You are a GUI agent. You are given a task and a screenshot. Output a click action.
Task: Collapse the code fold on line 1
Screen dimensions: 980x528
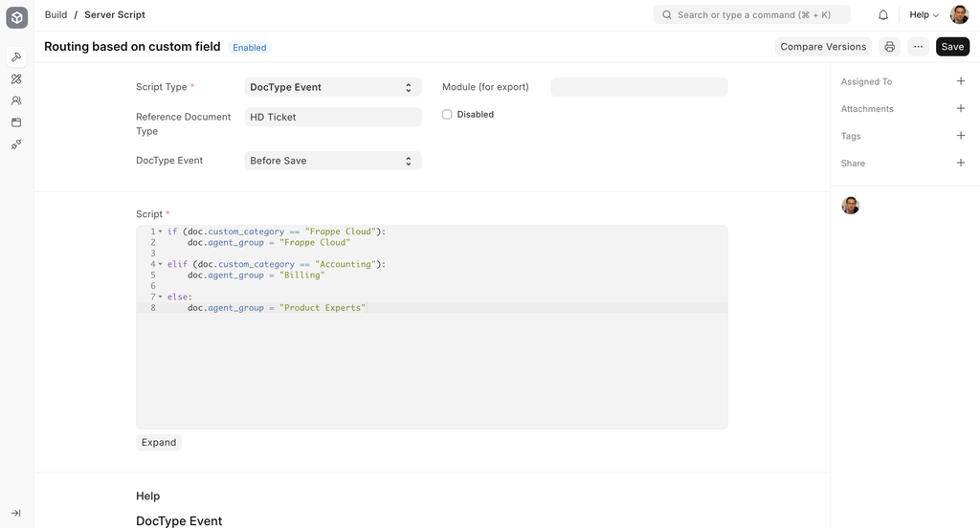(160, 231)
